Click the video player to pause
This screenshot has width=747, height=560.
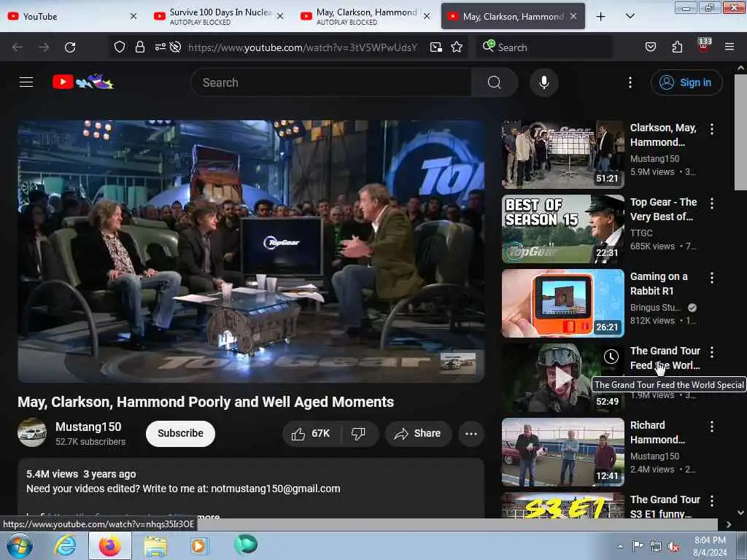coord(251,251)
